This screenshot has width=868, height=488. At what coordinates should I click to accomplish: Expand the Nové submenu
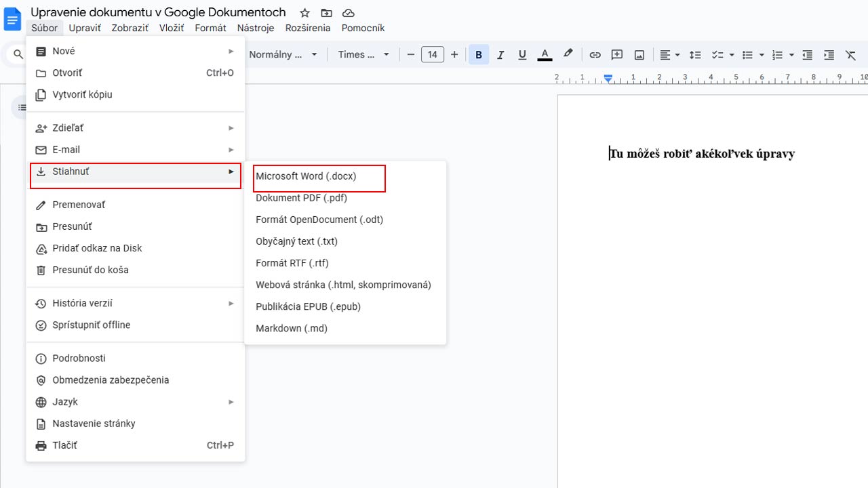pos(136,51)
